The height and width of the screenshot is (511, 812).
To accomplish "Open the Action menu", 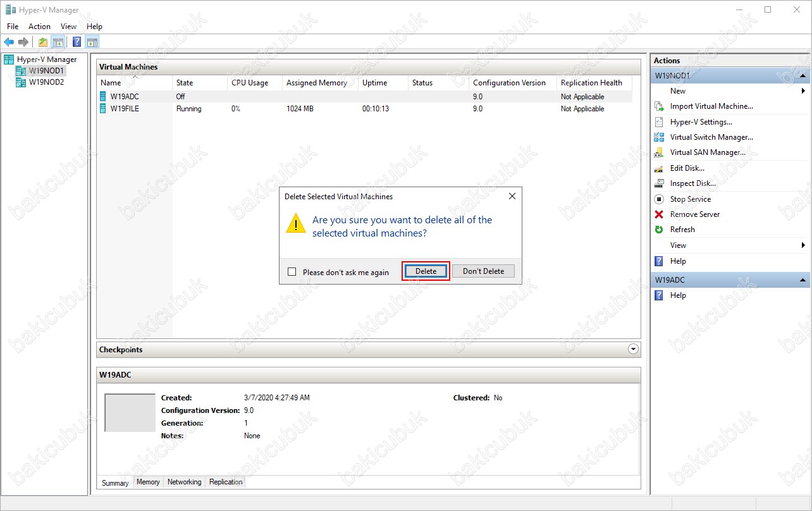I will tap(39, 27).
